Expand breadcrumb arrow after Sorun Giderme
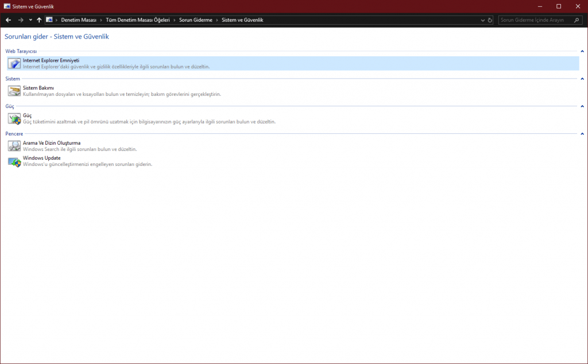Screen dimensions: 588x364 point(216,20)
